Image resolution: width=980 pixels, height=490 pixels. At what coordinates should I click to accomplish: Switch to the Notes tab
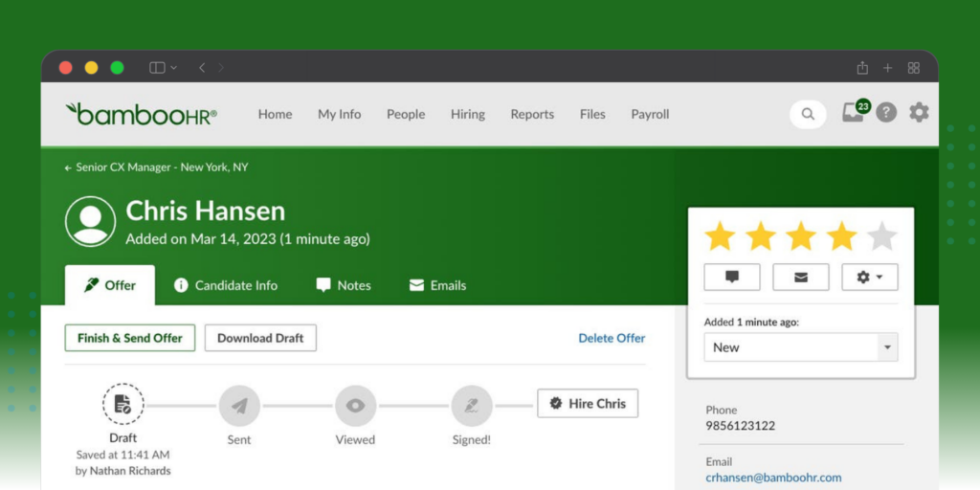(344, 285)
